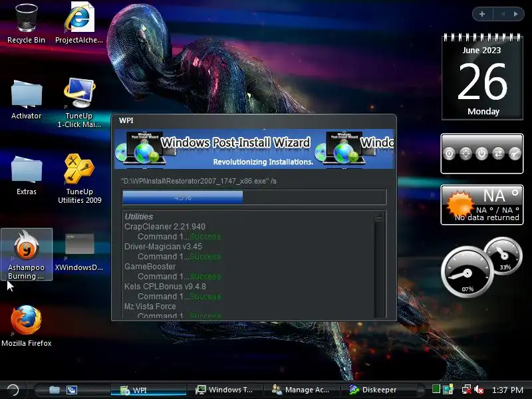Click Success status under GameBooster
532x399 pixels.
point(205,277)
